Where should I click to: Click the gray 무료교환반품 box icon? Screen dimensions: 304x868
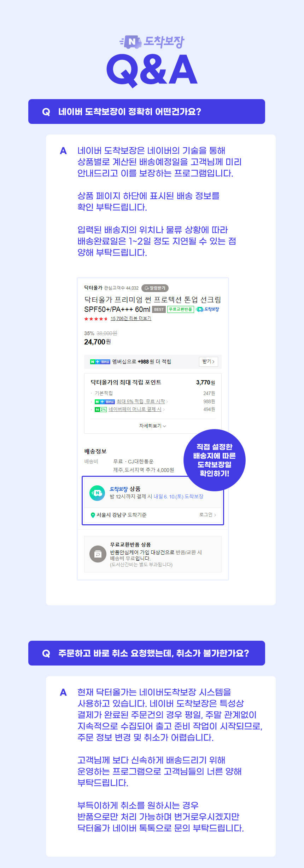[98, 554]
